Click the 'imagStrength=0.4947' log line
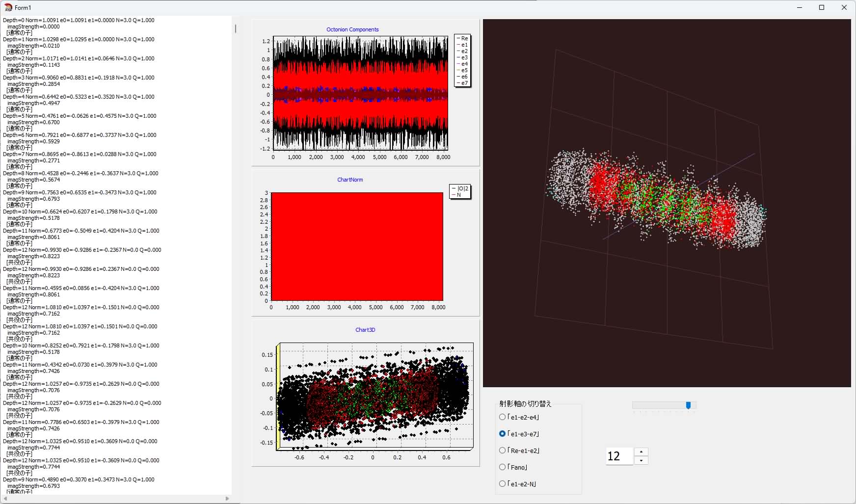Image resolution: width=856 pixels, height=504 pixels. point(33,103)
